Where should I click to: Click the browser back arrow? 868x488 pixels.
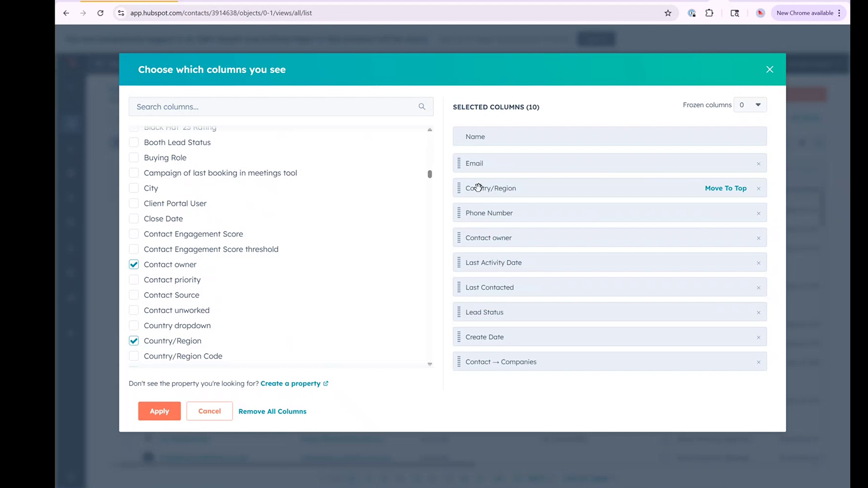(x=66, y=13)
